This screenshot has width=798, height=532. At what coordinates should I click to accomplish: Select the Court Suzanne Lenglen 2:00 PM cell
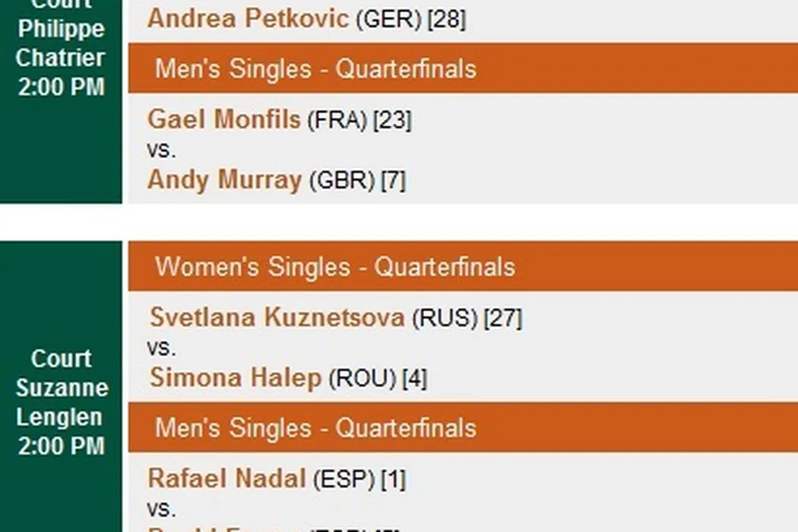(x=61, y=402)
